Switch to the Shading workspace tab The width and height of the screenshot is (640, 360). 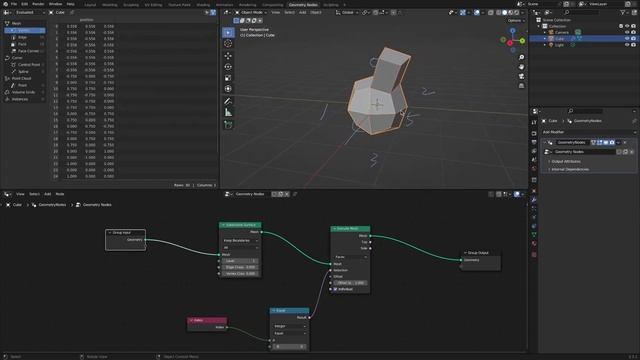(203, 4)
